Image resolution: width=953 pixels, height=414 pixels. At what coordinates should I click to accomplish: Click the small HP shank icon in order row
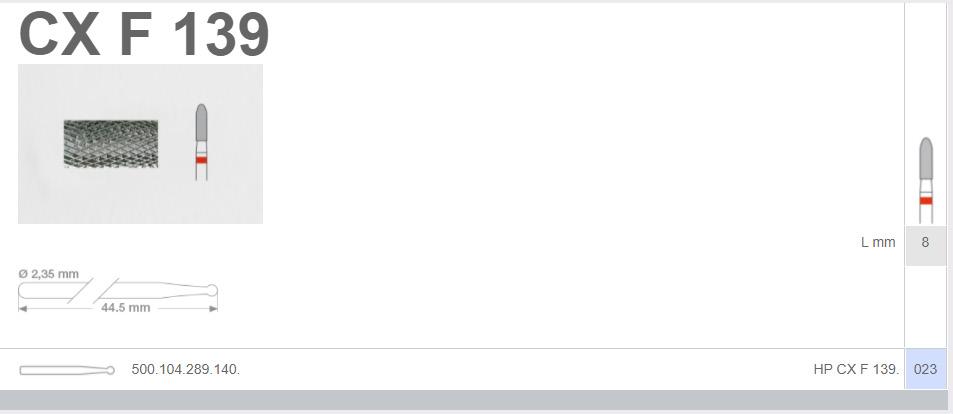[67, 370]
